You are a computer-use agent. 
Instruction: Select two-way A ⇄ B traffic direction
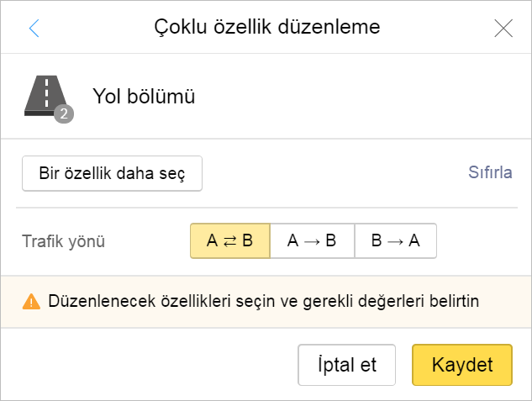click(230, 241)
